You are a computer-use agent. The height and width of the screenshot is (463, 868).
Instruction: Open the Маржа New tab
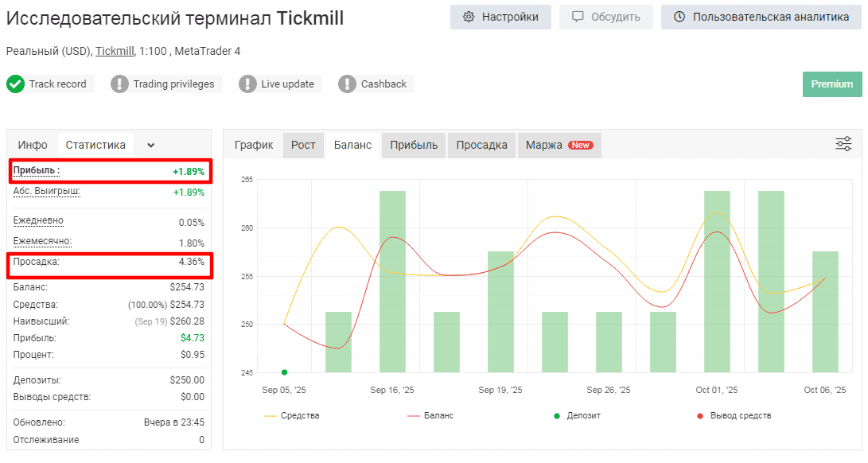coord(559,145)
